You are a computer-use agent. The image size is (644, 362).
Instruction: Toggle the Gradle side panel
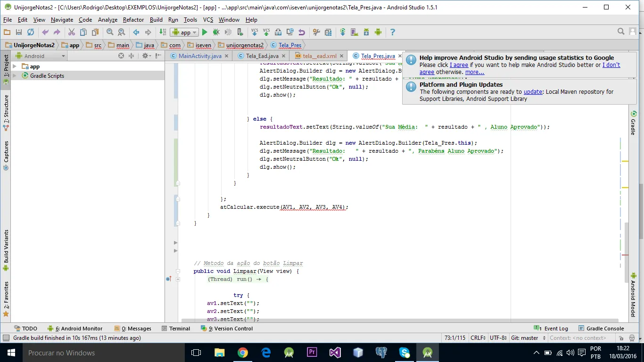pos(633,123)
